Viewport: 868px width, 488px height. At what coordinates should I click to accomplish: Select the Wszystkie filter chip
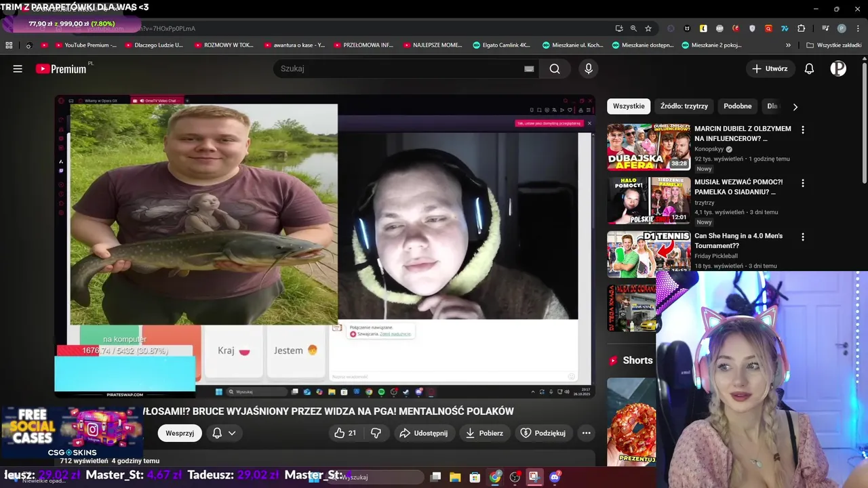click(x=629, y=106)
